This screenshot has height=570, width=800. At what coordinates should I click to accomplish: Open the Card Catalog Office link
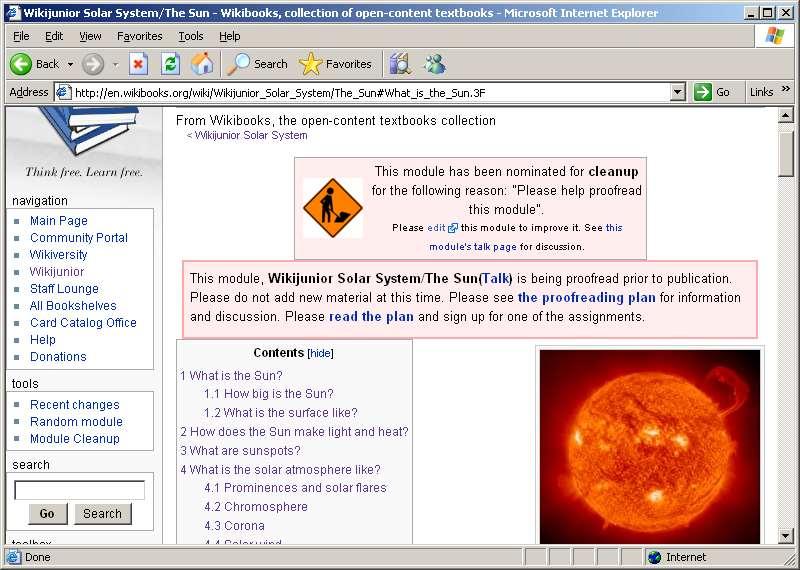pos(83,323)
